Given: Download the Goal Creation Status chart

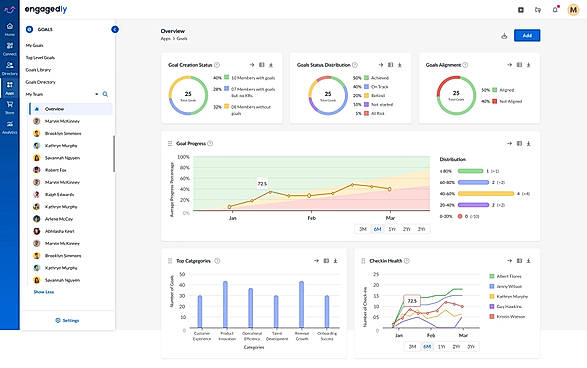Looking at the screenshot, I should (271, 65).
